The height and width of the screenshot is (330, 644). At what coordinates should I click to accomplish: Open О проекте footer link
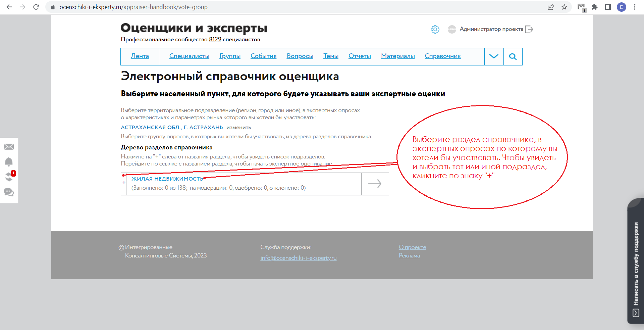point(412,247)
